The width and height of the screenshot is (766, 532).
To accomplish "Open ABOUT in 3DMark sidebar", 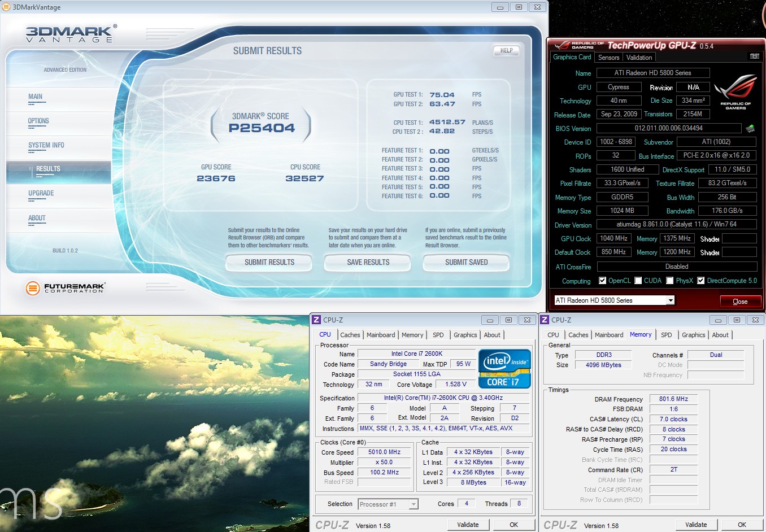I will point(37,218).
